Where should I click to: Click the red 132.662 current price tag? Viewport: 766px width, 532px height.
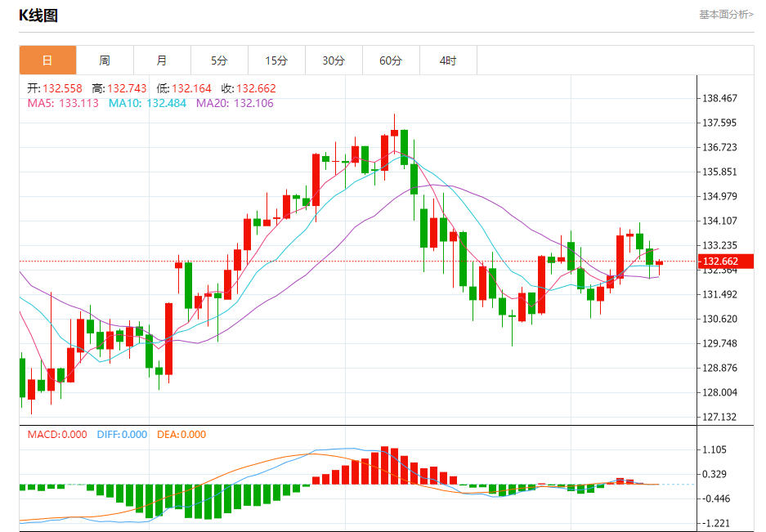(x=725, y=262)
